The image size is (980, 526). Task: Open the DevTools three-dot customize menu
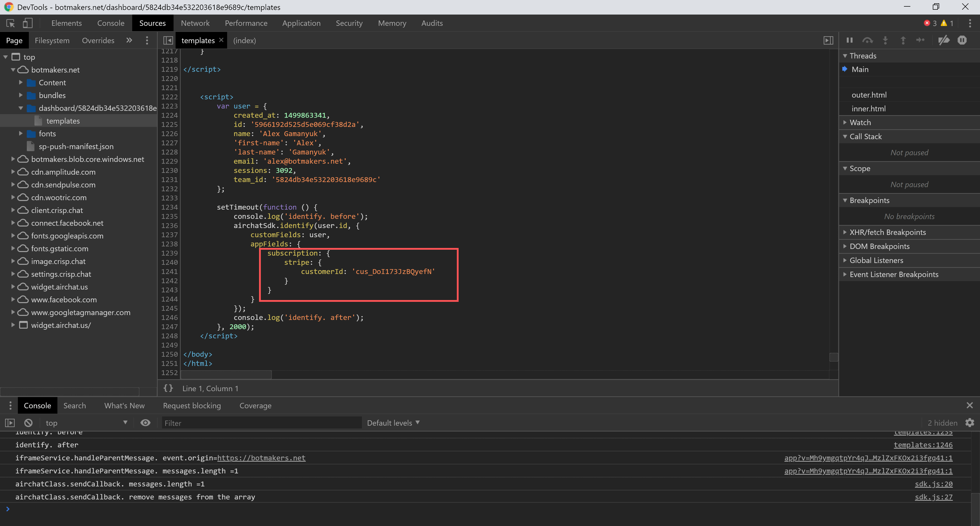(970, 23)
